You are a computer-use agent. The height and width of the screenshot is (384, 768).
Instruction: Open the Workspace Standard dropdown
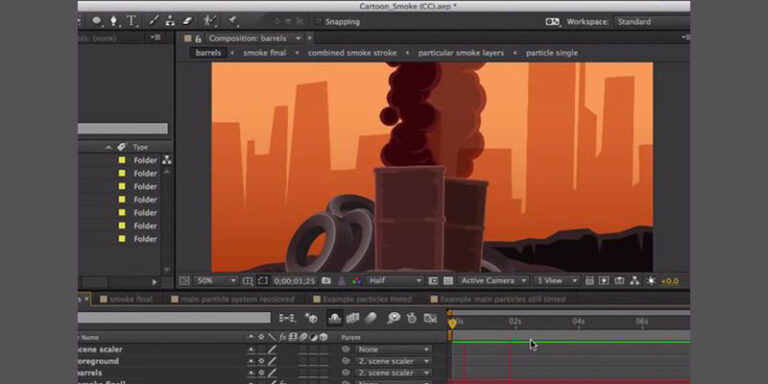[653, 22]
